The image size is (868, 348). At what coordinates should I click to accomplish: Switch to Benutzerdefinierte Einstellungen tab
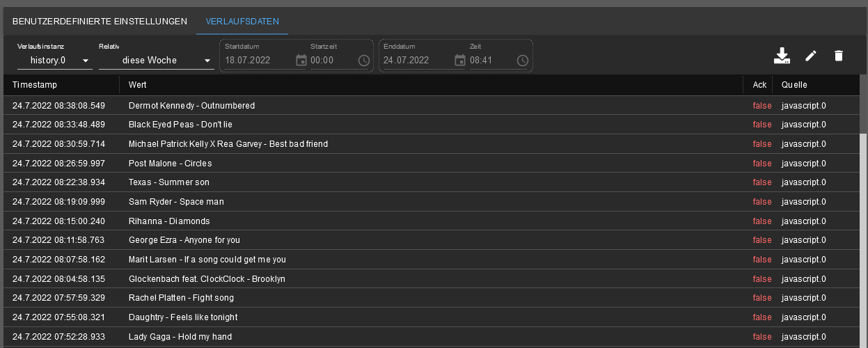(100, 22)
